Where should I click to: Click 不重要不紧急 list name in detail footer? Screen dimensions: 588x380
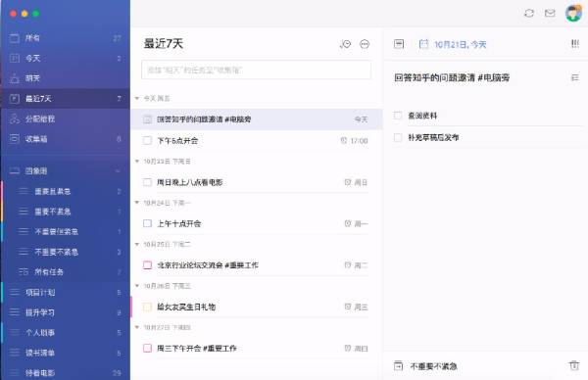(433, 366)
